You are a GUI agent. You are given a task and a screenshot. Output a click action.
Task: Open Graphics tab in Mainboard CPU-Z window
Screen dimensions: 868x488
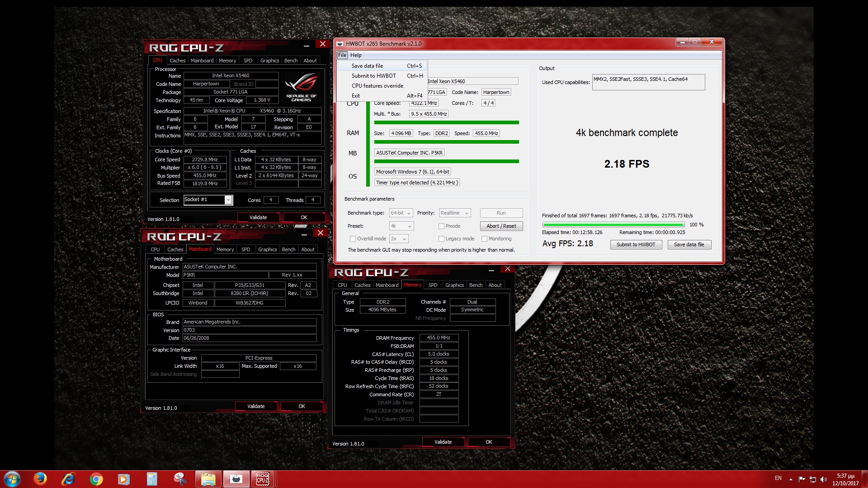(x=267, y=249)
